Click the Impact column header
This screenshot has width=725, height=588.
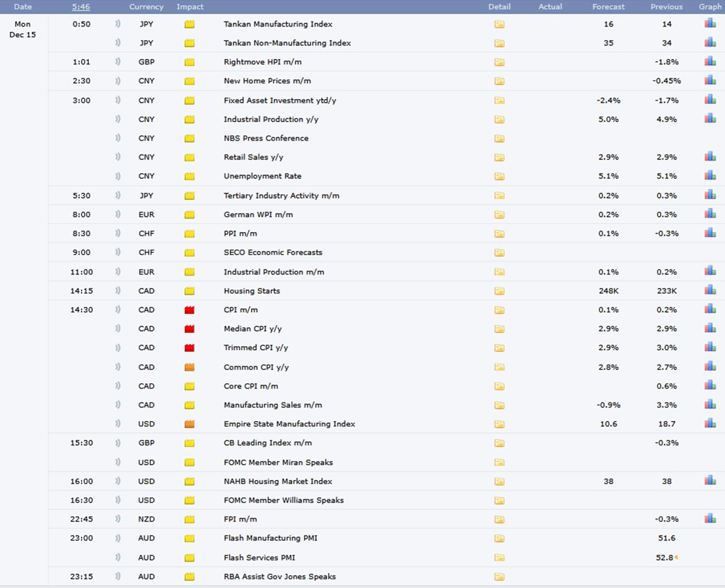(x=190, y=7)
